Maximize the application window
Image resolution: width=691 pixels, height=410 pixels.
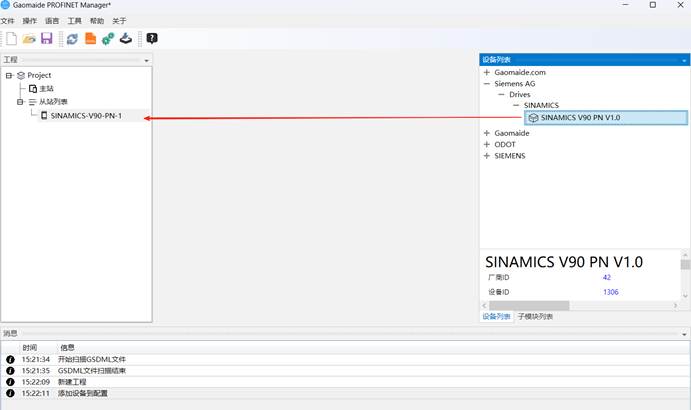[653, 5]
